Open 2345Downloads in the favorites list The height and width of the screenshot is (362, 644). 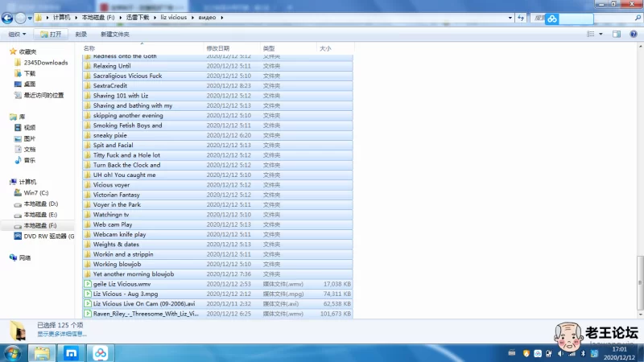(x=46, y=63)
